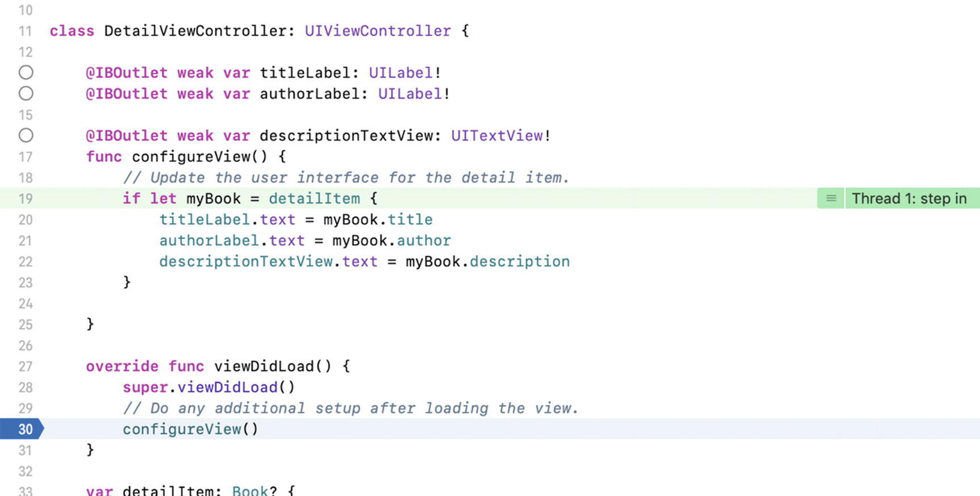Click line number 27 in the gutter

(26, 366)
